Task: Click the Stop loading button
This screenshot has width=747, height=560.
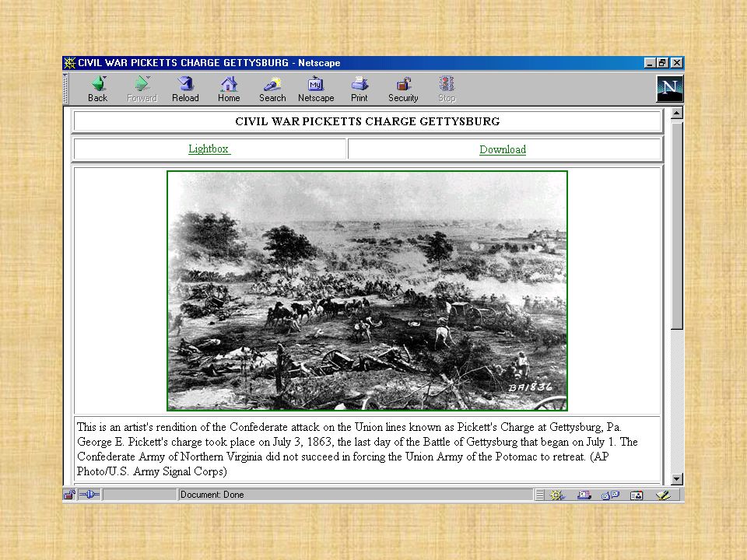Action: 447,89
